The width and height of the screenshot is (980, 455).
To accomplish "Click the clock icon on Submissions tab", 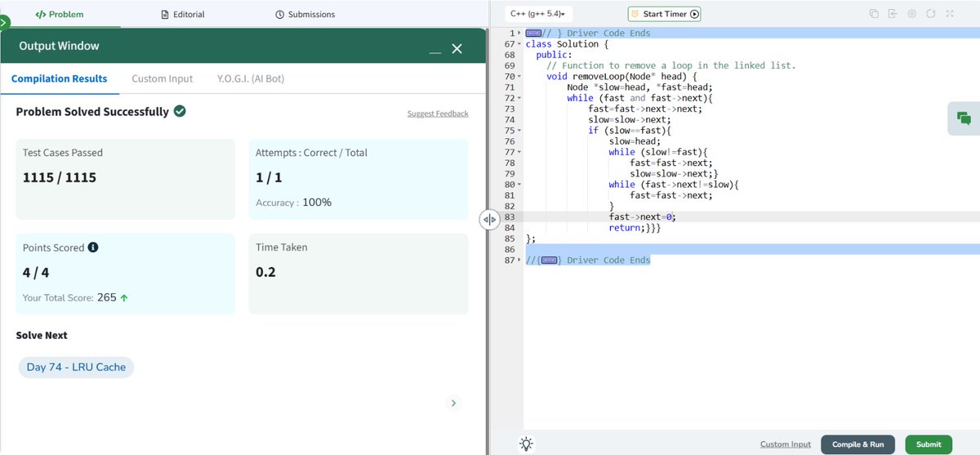I will [x=280, y=15].
